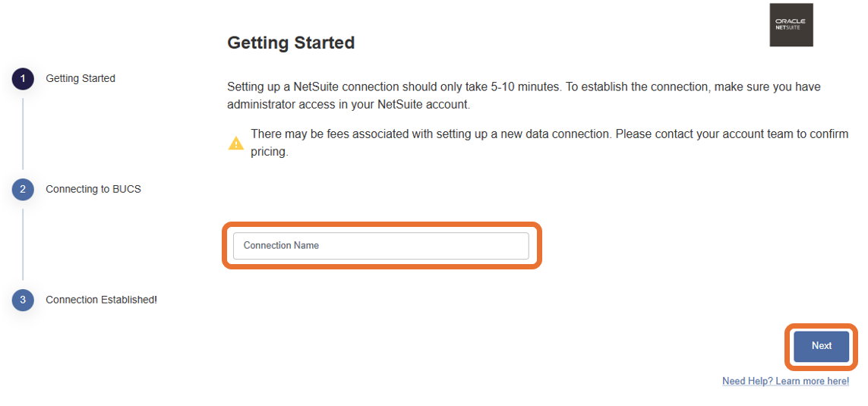Click the Getting Started page heading
The image size is (868, 406).
(291, 43)
